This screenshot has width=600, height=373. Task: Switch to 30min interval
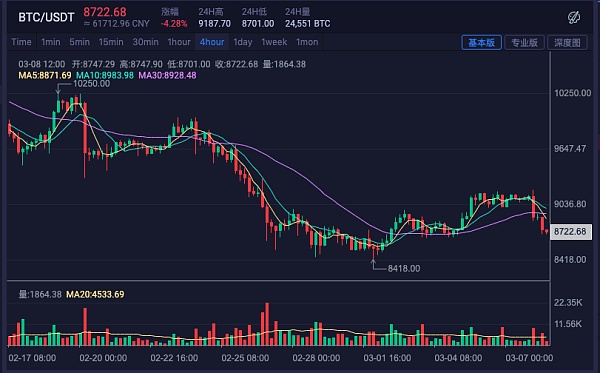145,42
